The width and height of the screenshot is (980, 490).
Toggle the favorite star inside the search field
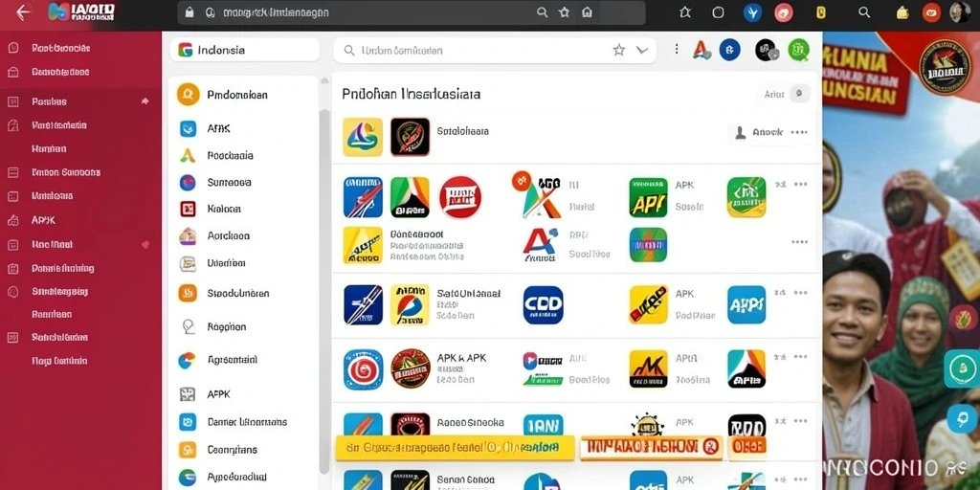619,50
